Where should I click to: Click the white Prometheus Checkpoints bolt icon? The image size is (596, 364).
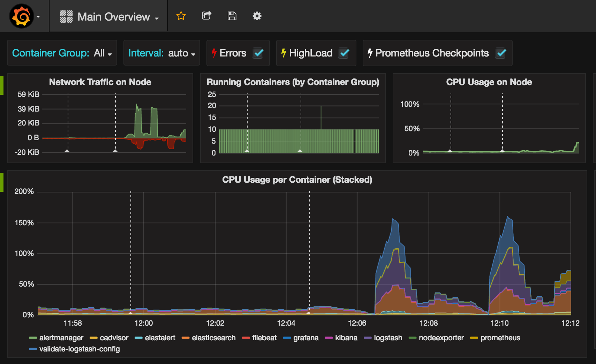(370, 53)
